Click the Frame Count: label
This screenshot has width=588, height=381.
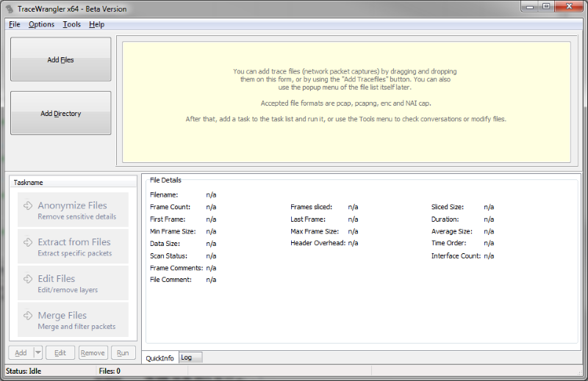(x=170, y=207)
